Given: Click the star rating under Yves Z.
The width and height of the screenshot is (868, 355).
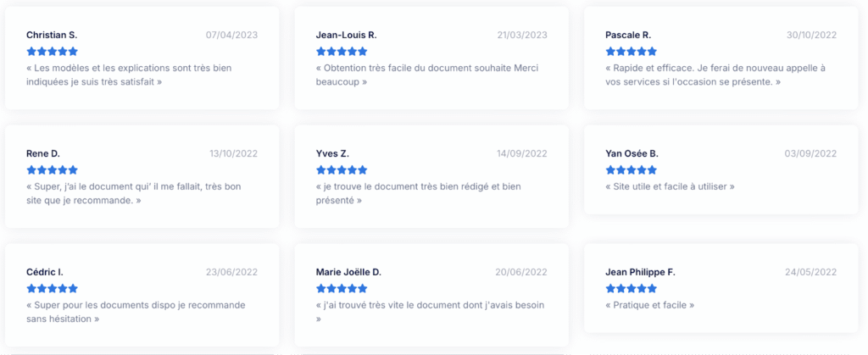Looking at the screenshot, I should tap(342, 170).
